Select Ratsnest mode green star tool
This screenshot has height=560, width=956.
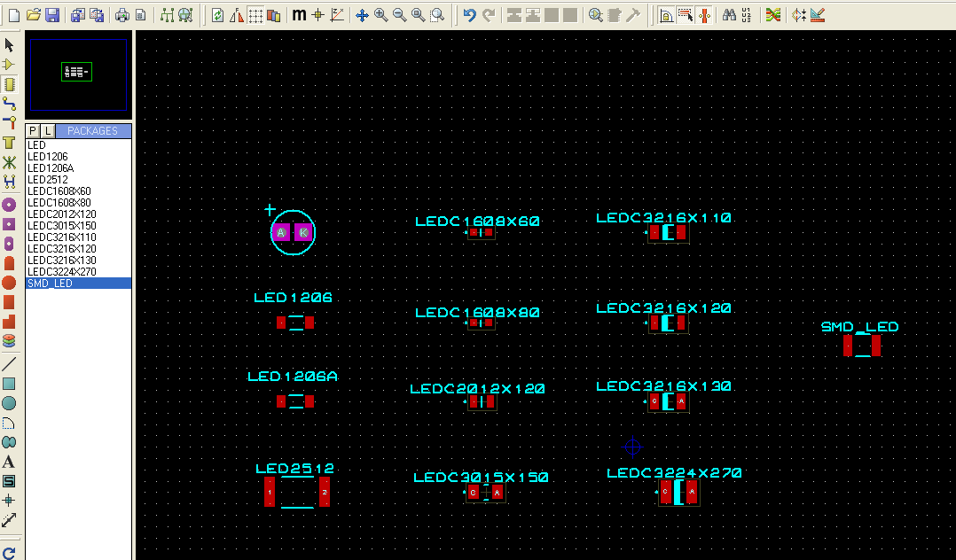coord(9,162)
